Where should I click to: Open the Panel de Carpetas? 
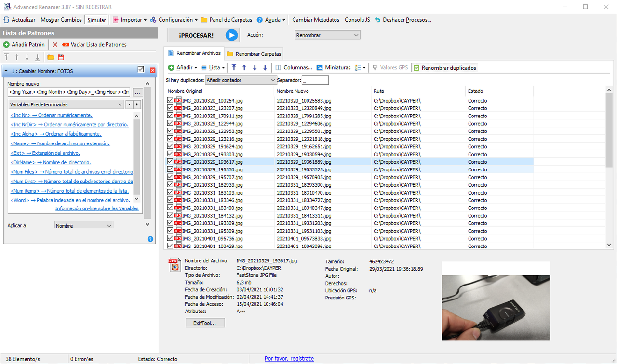[227, 20]
